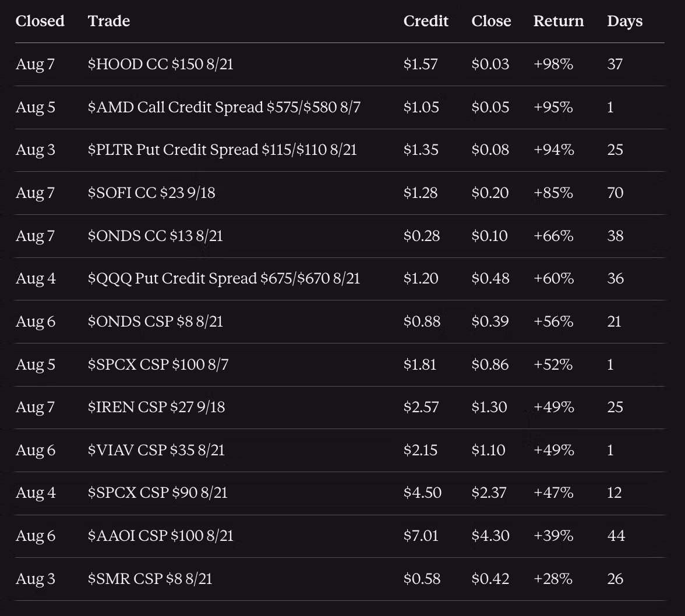Screen dimensions: 685x616
Task: Open the $HOOD CC $150 8/21 trade
Action: coord(160,64)
